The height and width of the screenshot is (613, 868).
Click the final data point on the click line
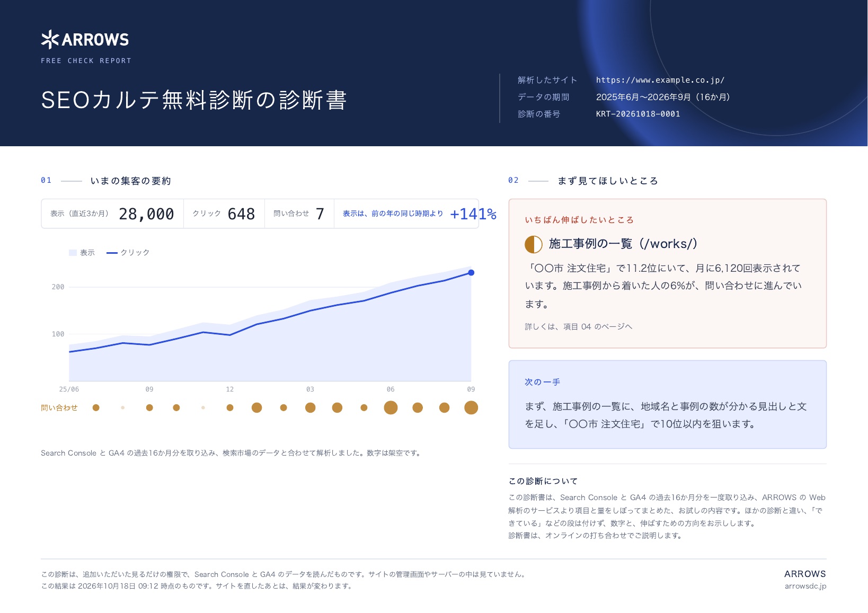click(471, 273)
